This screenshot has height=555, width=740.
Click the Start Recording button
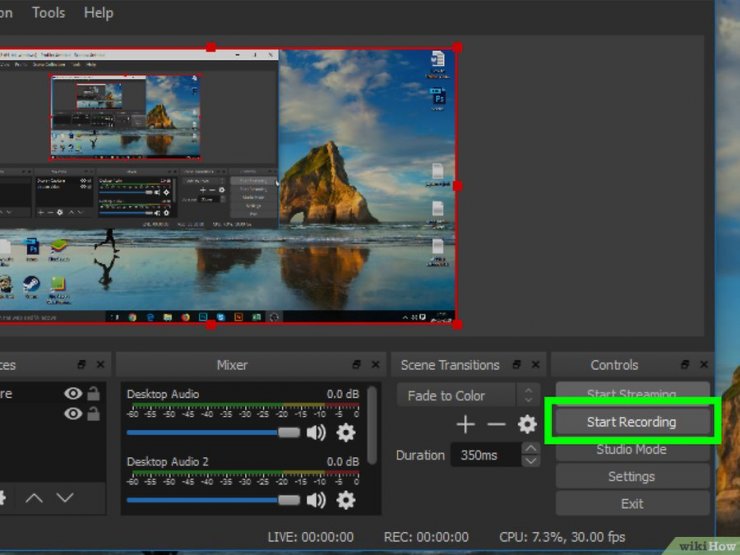(631, 421)
